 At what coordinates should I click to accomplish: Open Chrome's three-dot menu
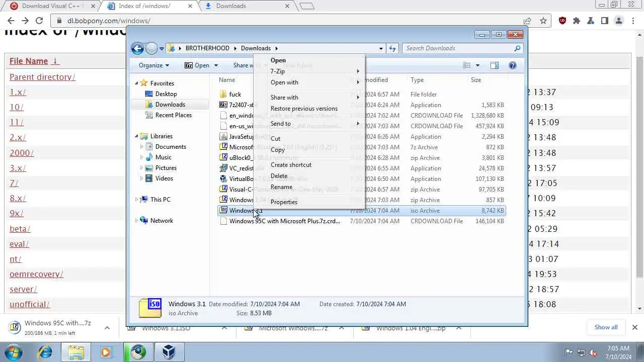pos(633,21)
